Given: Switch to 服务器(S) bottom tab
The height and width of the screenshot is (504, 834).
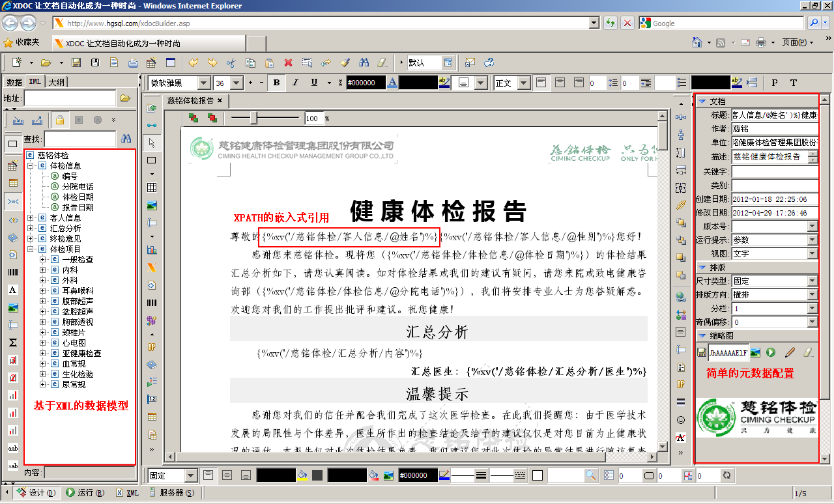Looking at the screenshot, I should 171,493.
